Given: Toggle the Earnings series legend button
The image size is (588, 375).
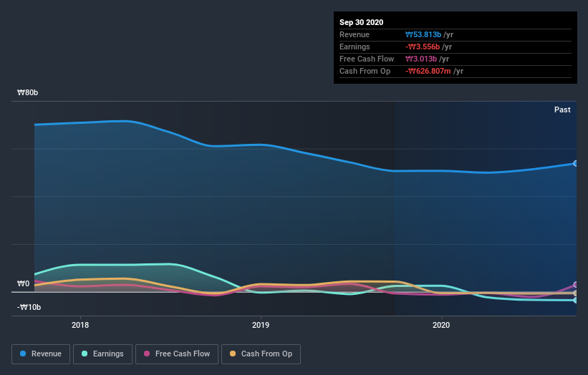Looking at the screenshot, I should [x=102, y=354].
